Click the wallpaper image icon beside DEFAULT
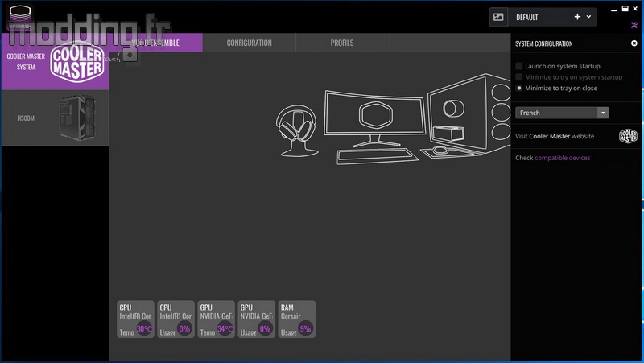 coord(498,17)
